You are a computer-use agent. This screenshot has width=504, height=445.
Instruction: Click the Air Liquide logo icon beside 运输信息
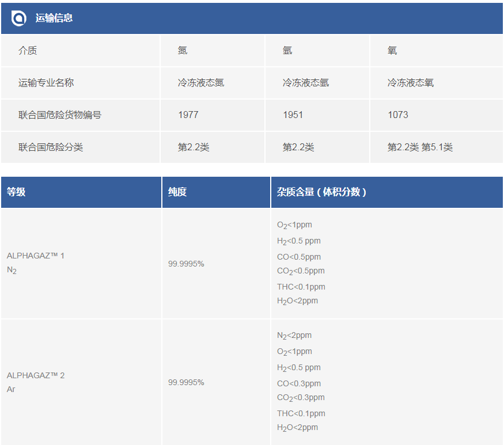coord(18,18)
